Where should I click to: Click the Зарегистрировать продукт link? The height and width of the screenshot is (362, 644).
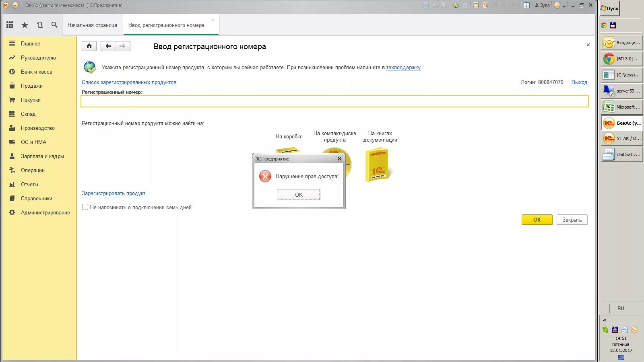(114, 193)
